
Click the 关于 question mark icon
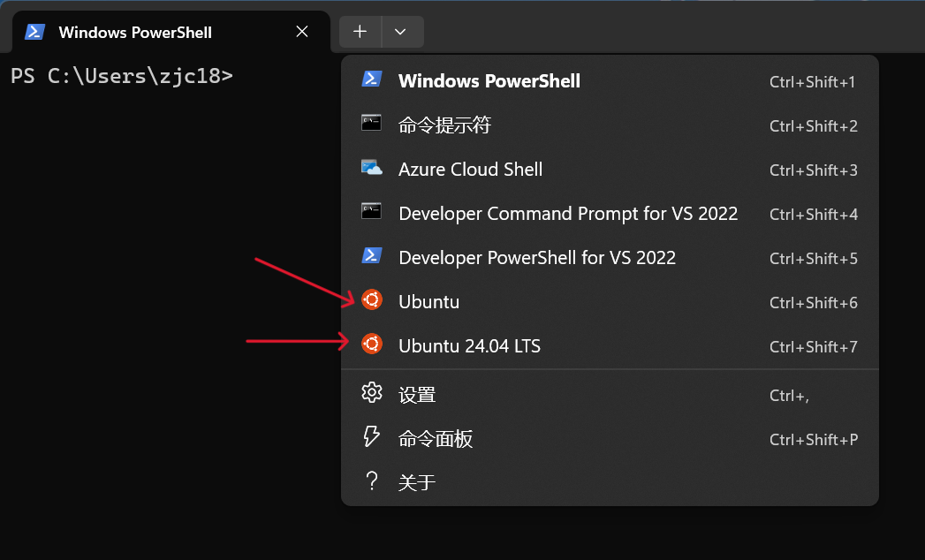372,481
